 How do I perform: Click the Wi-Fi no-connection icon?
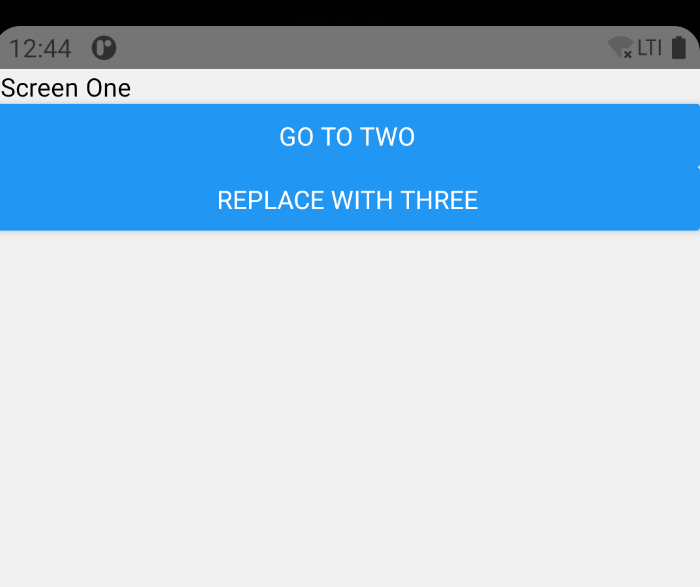click(x=620, y=47)
